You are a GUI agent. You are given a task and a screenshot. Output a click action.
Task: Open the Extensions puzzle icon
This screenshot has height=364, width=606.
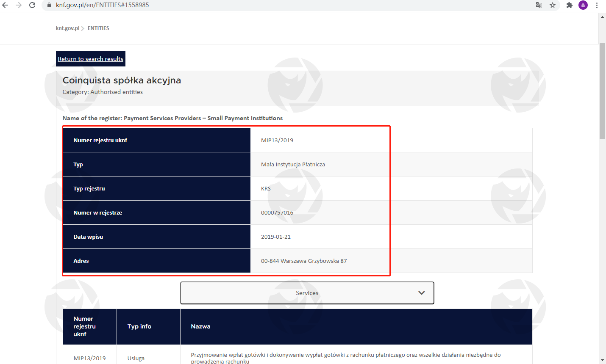click(x=570, y=5)
